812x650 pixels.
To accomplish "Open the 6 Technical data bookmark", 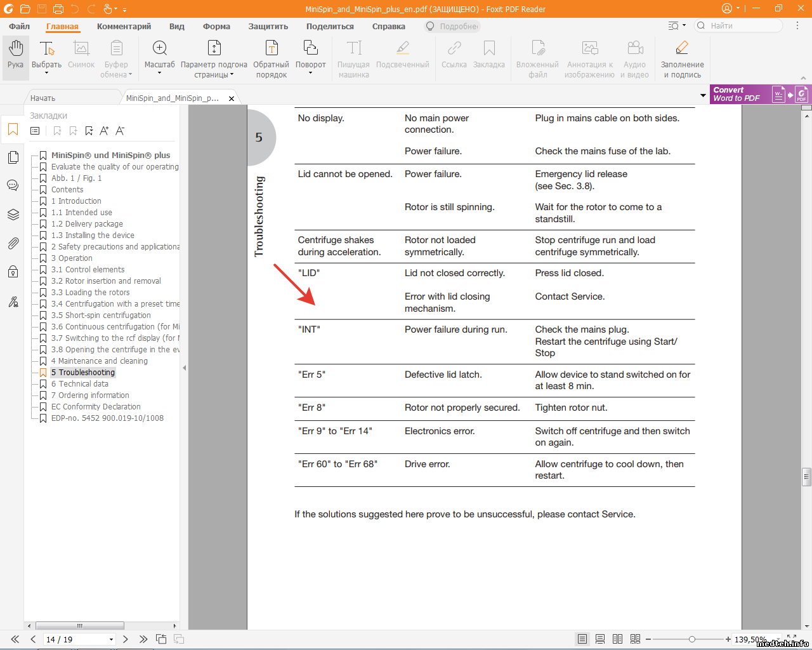I will (x=79, y=384).
